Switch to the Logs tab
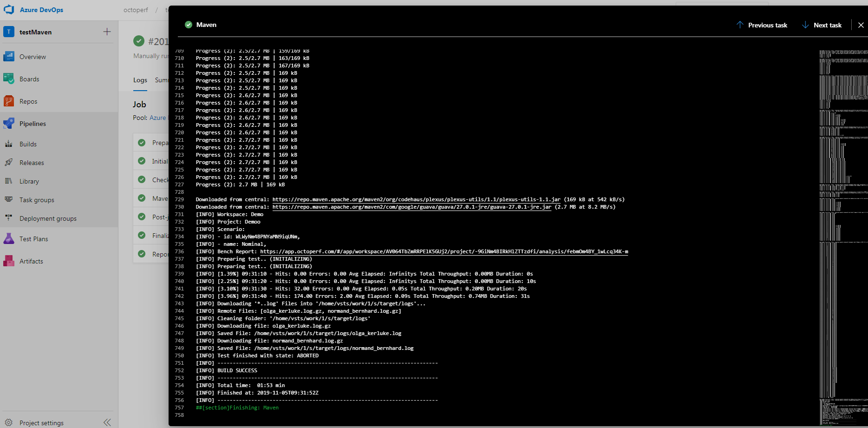This screenshot has height=428, width=868. [140, 80]
